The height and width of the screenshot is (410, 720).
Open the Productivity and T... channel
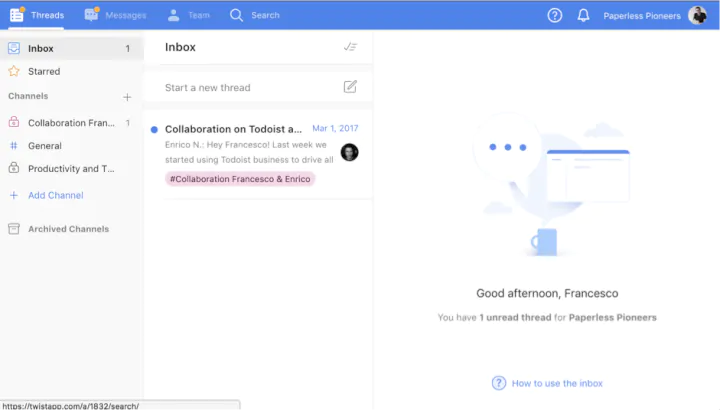[x=72, y=168]
